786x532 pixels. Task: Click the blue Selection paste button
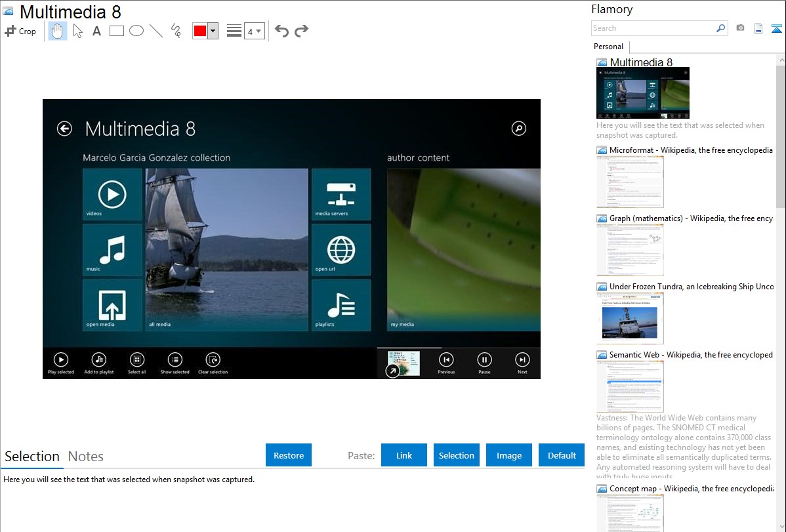(x=457, y=455)
